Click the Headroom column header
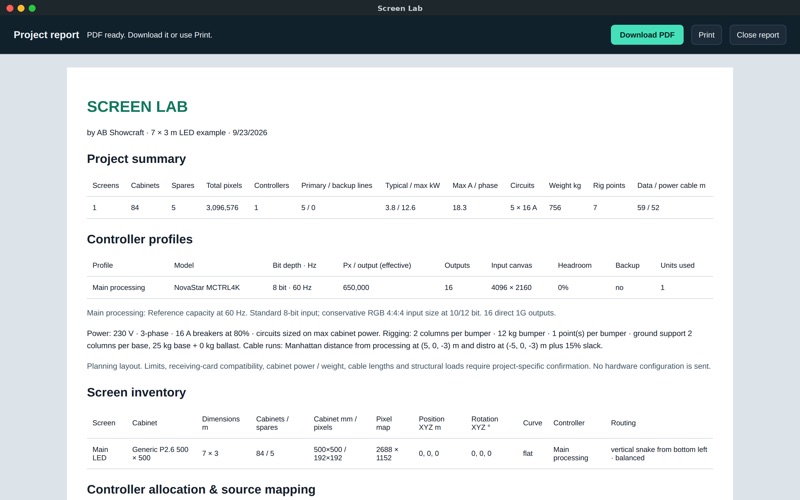This screenshot has width=800, height=500. click(574, 265)
